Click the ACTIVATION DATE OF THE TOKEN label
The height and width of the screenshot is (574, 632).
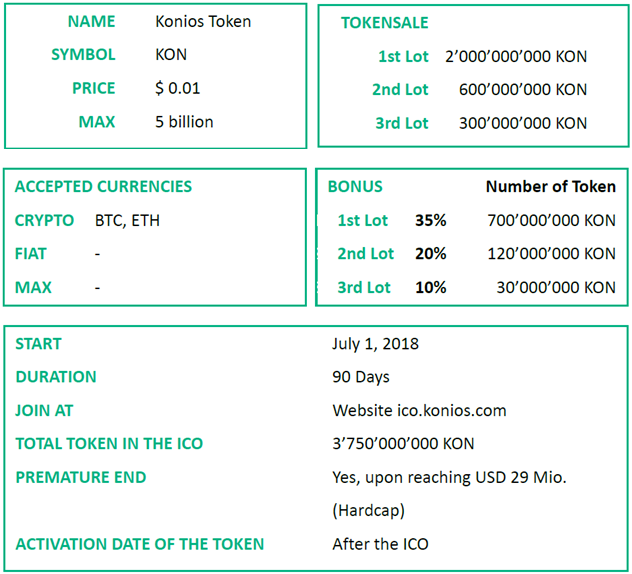click(140, 544)
